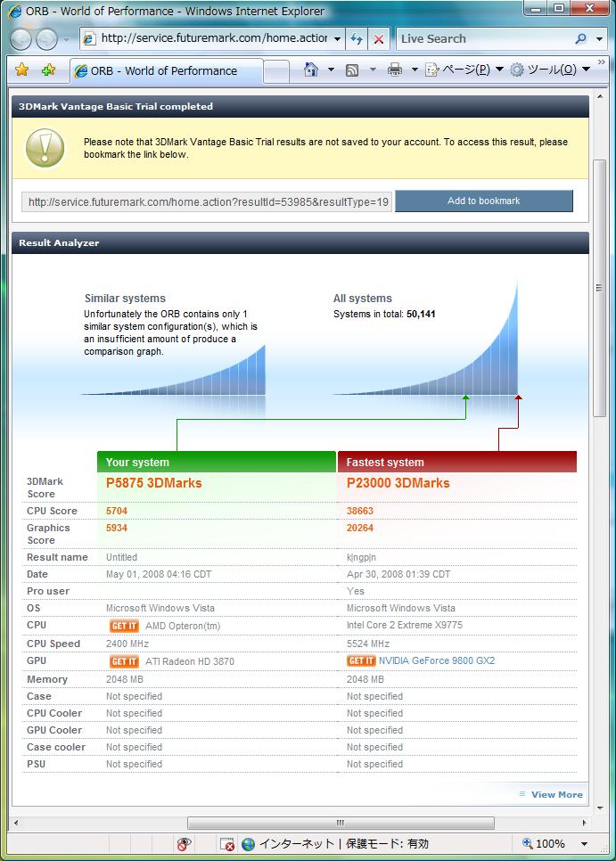Image resolution: width=616 pixels, height=861 pixels.
Task: Click the Add to bookmark button
Action: pyautogui.click(x=484, y=201)
